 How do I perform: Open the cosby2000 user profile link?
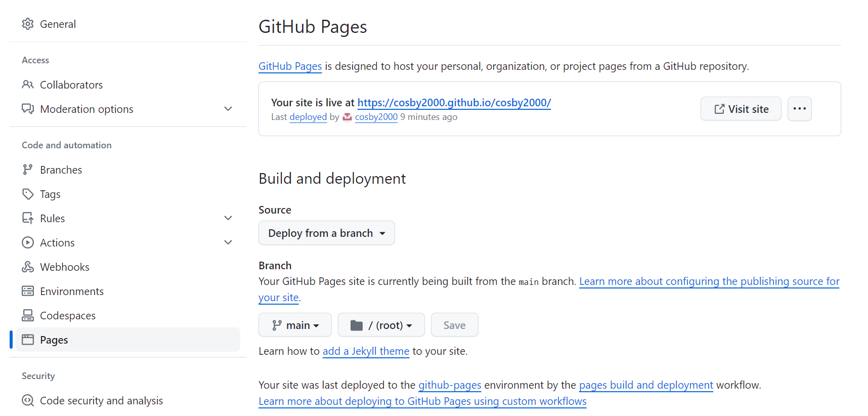pos(376,117)
